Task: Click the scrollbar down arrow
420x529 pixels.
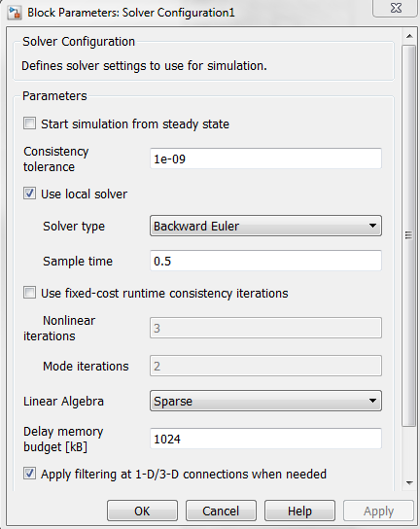Action: 409,483
